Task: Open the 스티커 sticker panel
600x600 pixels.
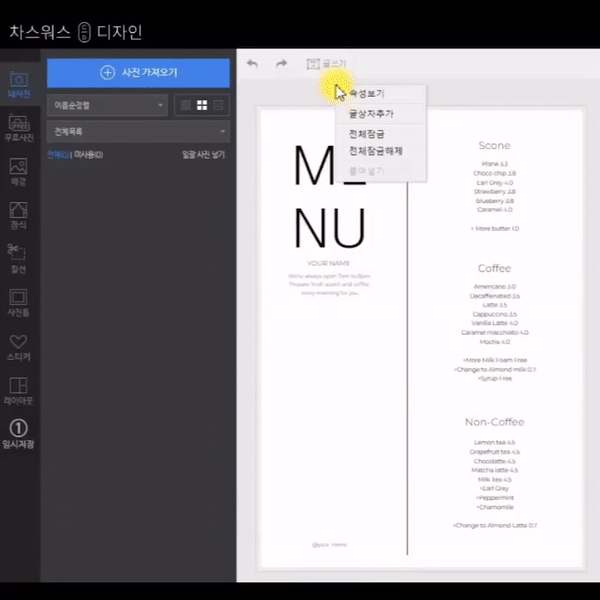Action: click(18, 347)
